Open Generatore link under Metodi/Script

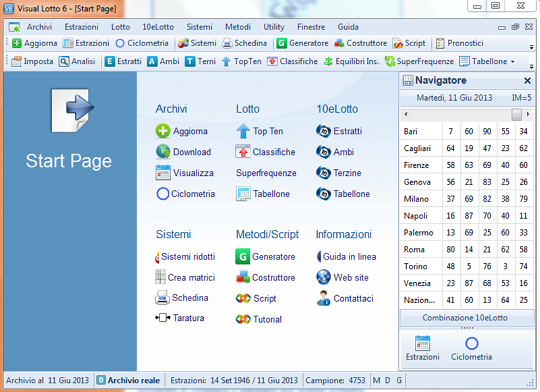265,257
